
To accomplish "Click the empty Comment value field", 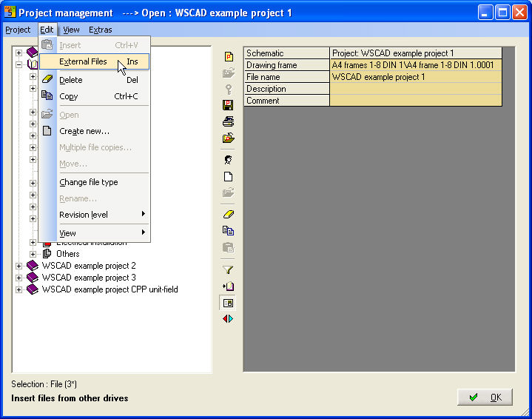I will coord(416,101).
